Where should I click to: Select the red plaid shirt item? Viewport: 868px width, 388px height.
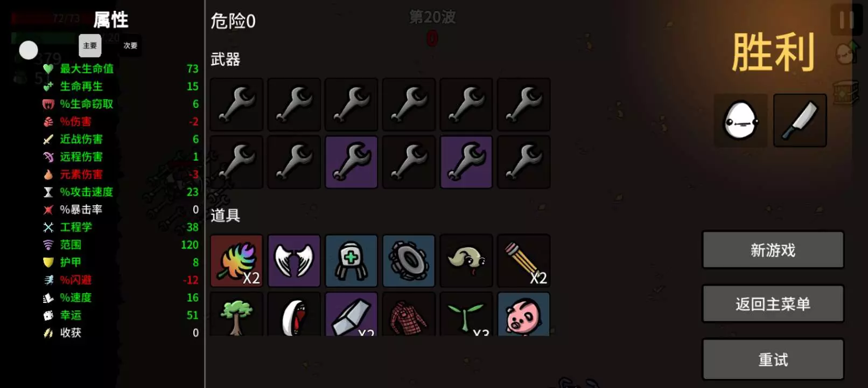coord(409,314)
